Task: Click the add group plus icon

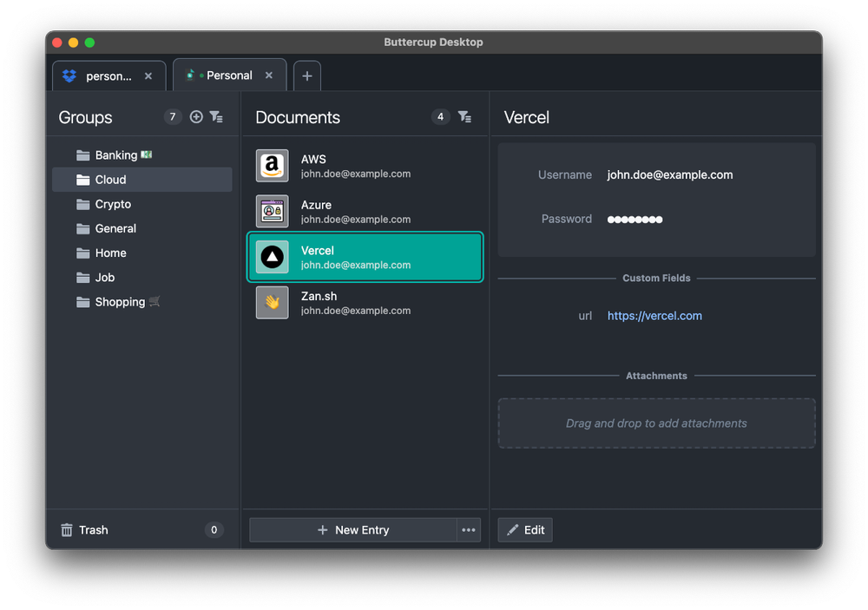Action: tap(196, 116)
